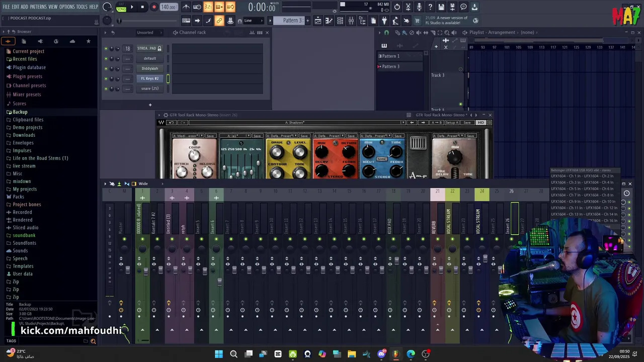Viewport: 644px width, 362px height.
Task: Expand the Channel presets folder
Action: (x=29, y=85)
